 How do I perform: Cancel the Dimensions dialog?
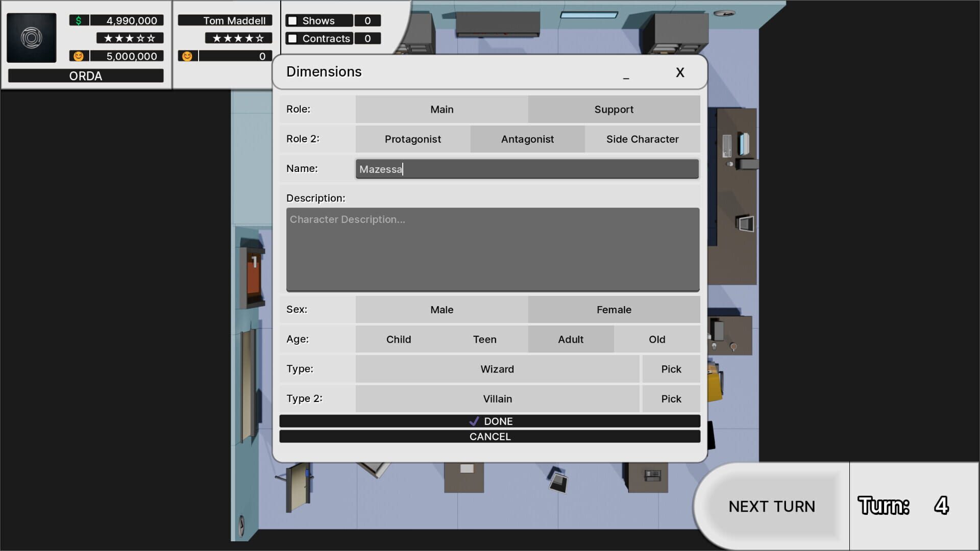click(x=490, y=436)
